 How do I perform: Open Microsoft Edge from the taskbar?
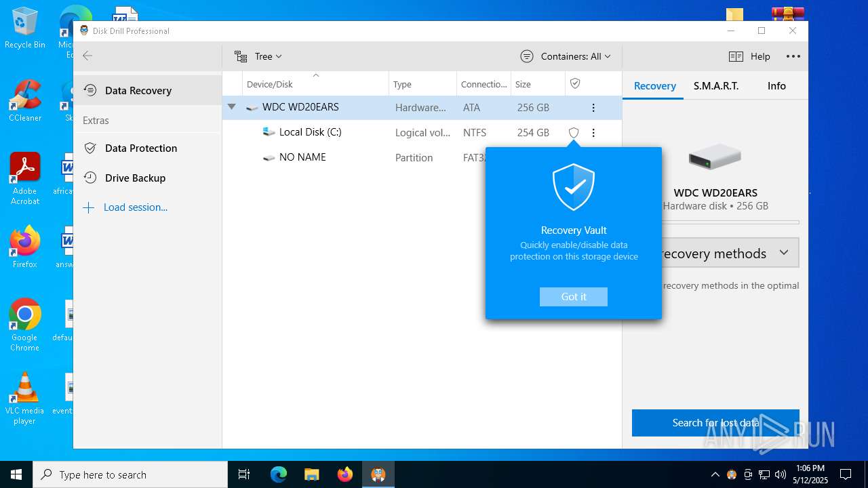279,474
